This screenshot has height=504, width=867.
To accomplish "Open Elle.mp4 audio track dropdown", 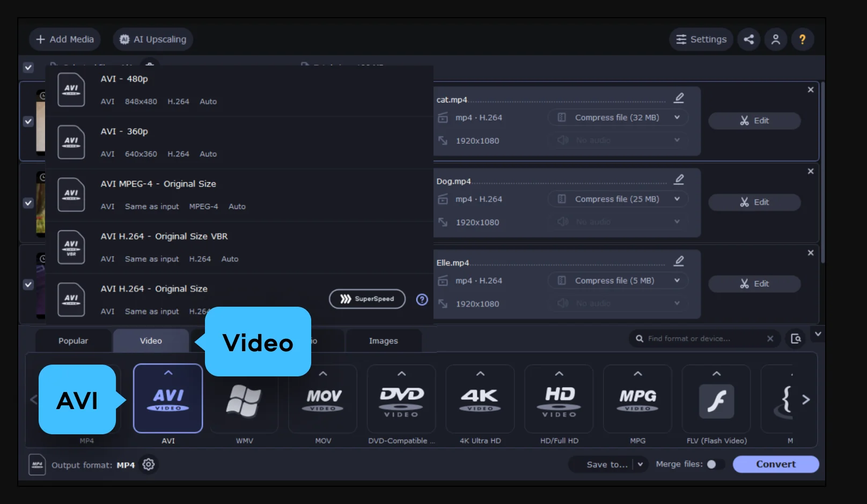I will click(618, 303).
